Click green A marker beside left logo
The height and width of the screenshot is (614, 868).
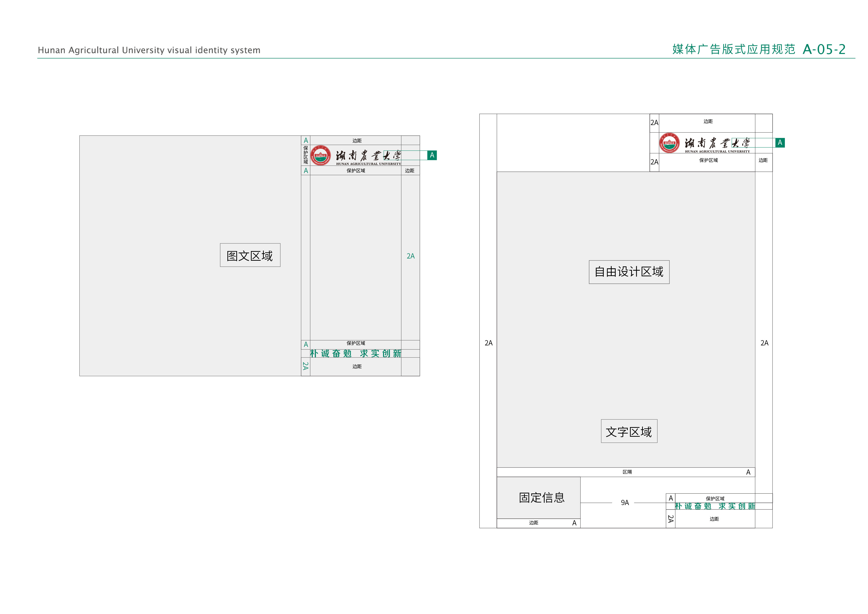coord(432,155)
